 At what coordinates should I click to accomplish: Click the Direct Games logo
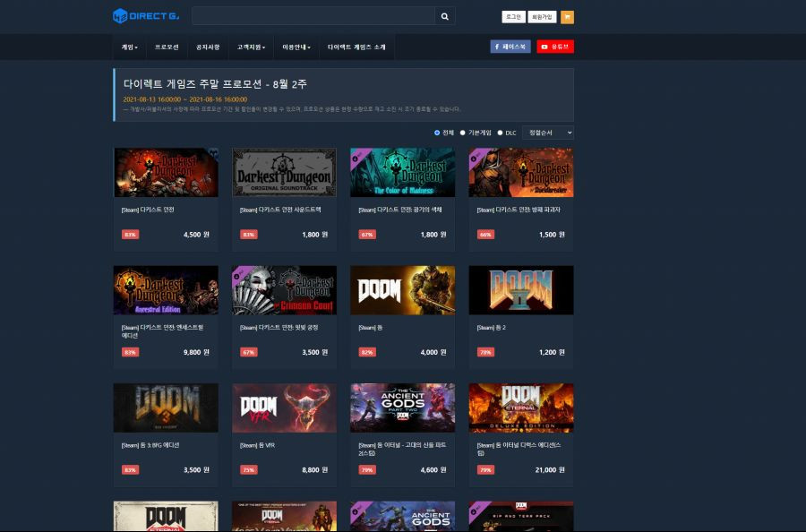[146, 16]
